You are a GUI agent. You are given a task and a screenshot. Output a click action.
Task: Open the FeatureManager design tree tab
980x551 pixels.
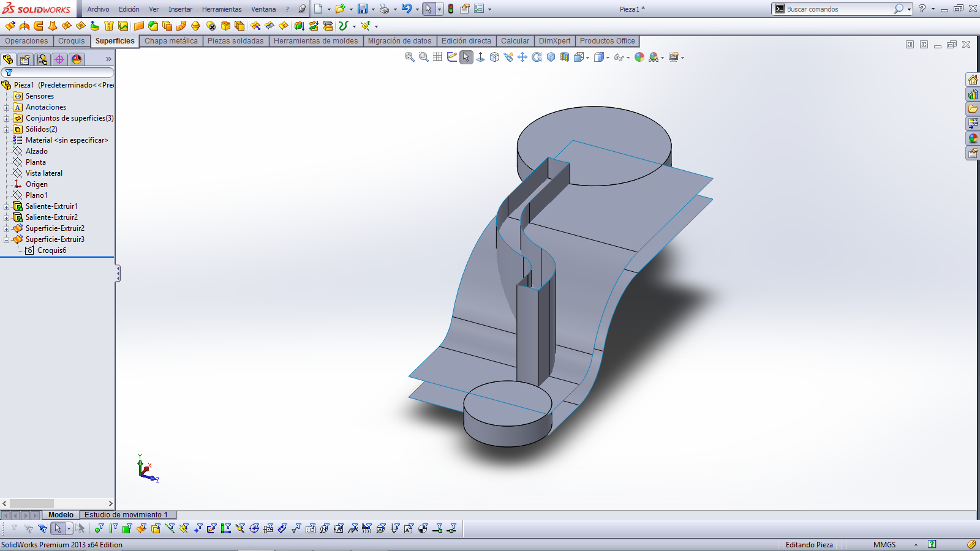pos(8,59)
